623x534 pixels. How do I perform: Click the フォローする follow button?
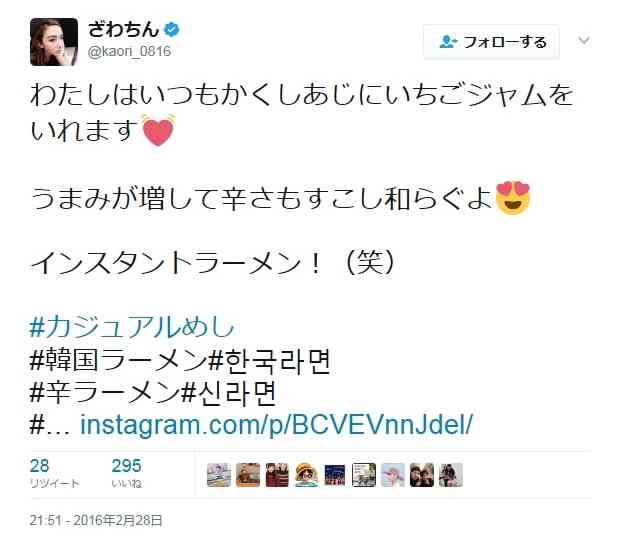[491, 42]
